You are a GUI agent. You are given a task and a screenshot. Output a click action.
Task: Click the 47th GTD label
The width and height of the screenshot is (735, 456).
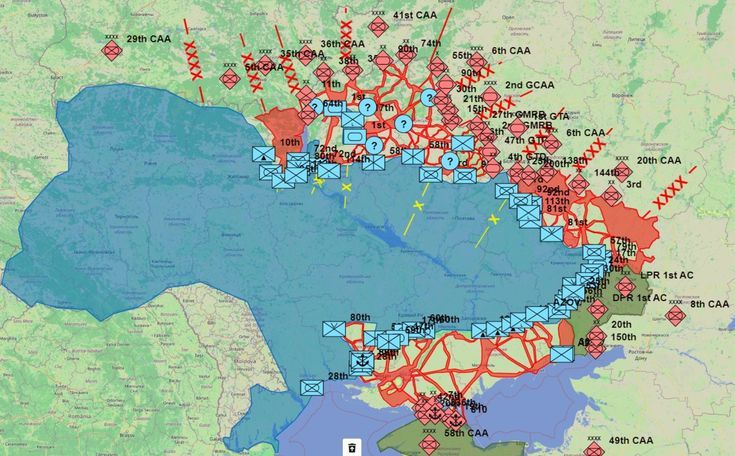525,140
